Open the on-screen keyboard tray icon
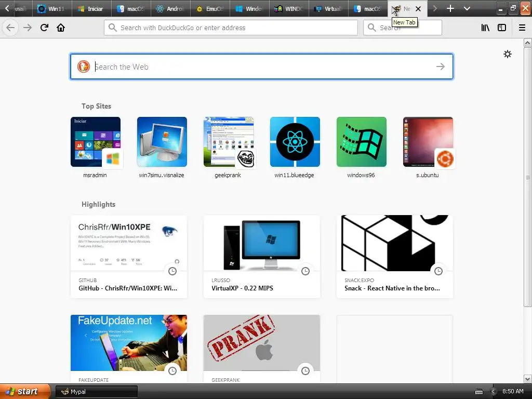This screenshot has width=532, height=399. [478, 392]
